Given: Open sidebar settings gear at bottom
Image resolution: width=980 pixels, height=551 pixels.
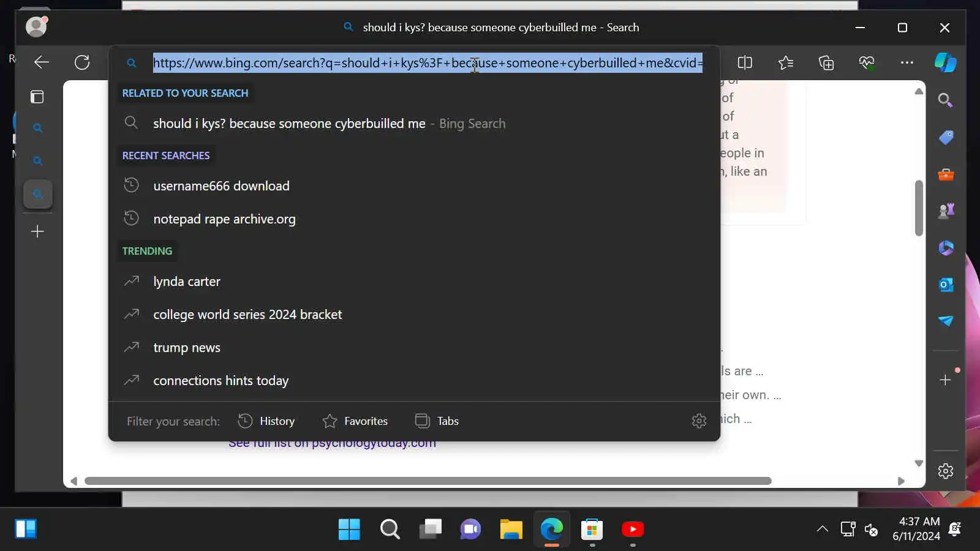Looking at the screenshot, I should (x=946, y=471).
